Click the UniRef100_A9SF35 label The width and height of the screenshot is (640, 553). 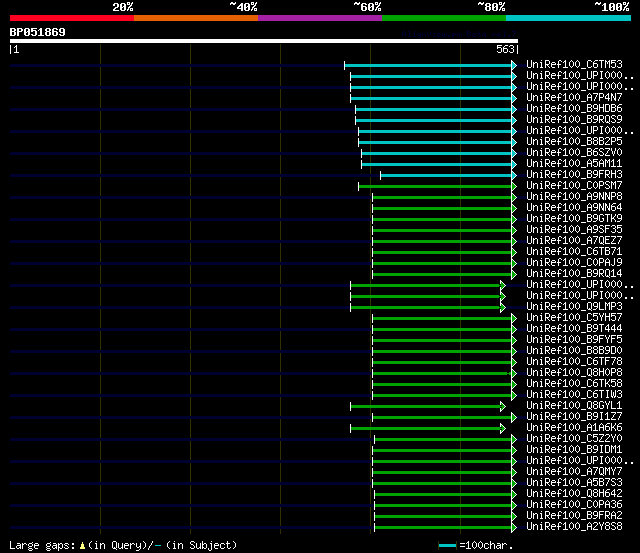click(x=574, y=230)
